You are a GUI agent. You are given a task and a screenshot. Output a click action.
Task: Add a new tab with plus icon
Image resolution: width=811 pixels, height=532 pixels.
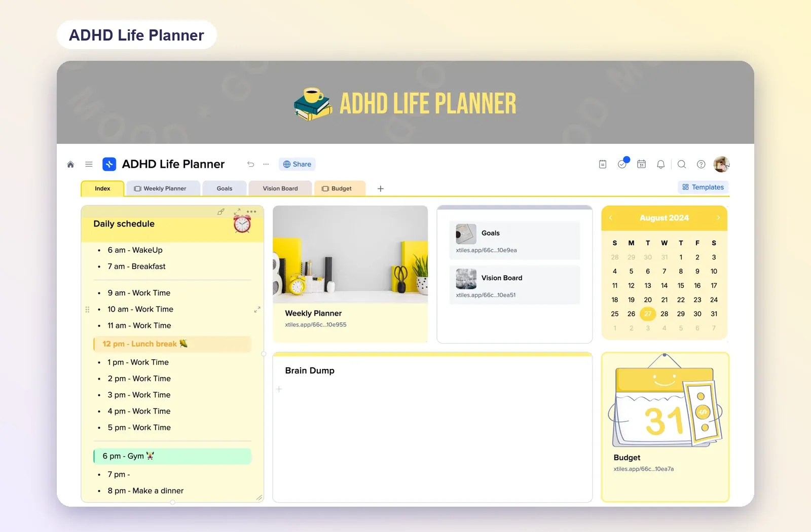(381, 188)
